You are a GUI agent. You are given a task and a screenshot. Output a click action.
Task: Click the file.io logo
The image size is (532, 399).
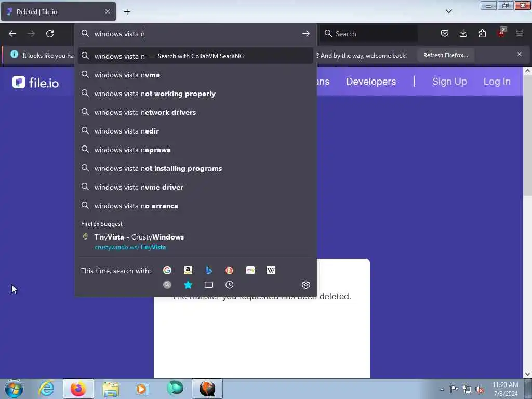pos(36,83)
